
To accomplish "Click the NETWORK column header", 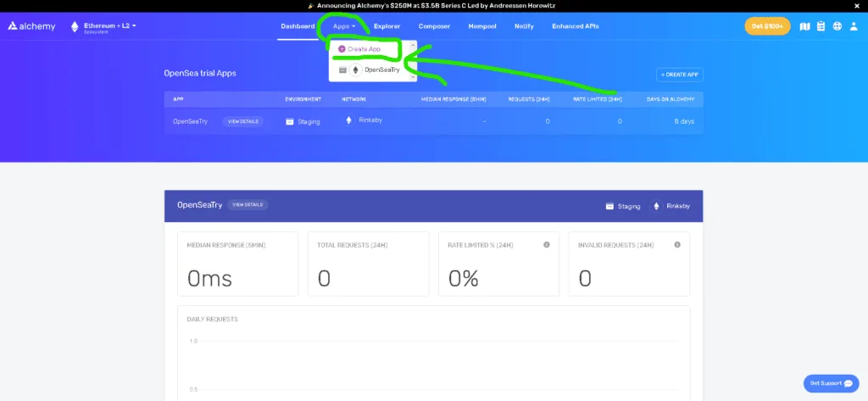I will coord(353,99).
